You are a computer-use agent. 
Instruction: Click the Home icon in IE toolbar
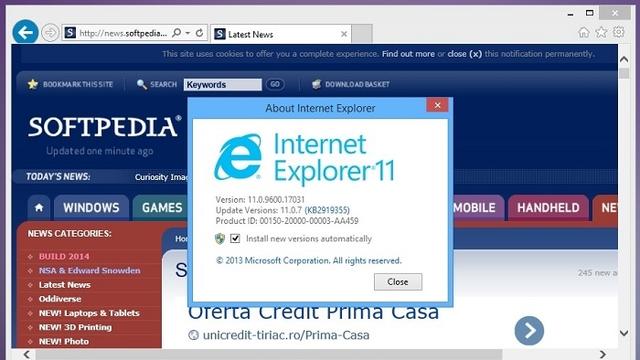584,32
